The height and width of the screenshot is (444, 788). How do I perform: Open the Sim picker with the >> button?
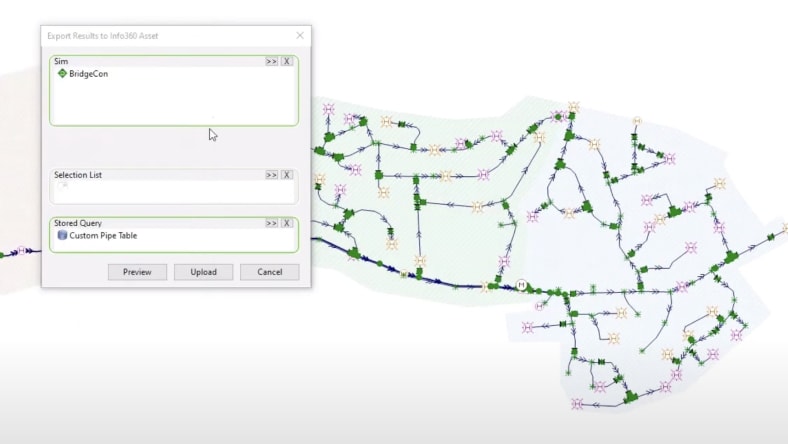tap(271, 62)
